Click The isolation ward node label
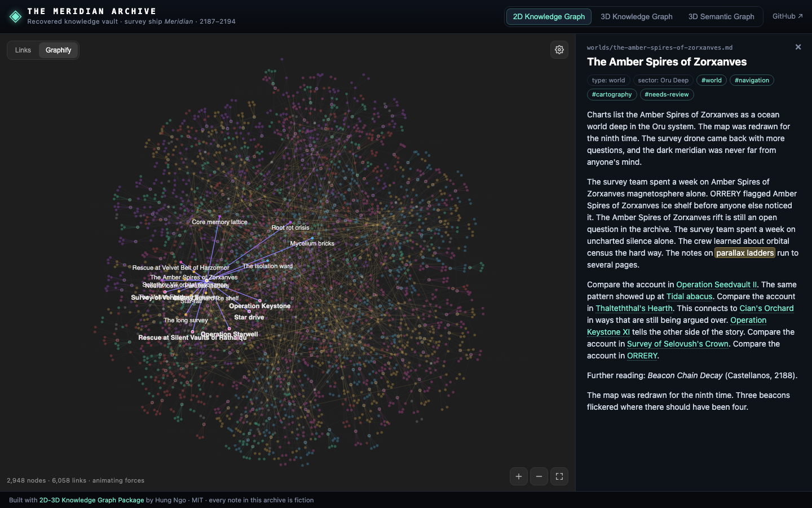Viewport: 812px width, 508px height. coord(267,266)
